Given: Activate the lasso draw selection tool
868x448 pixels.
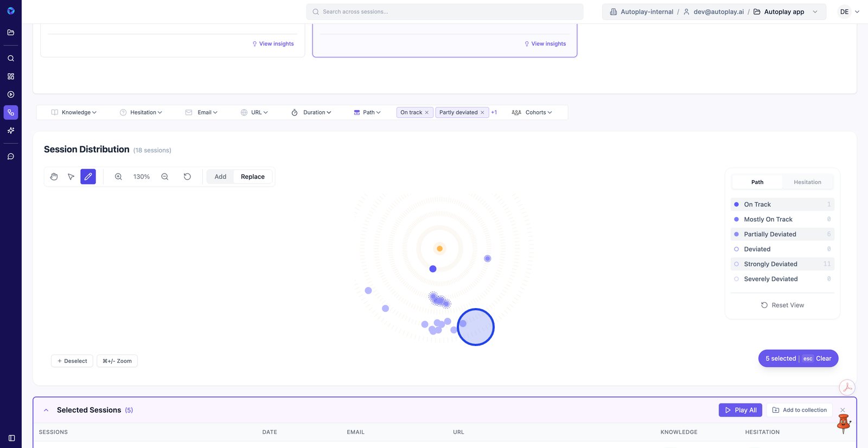Looking at the screenshot, I should [x=88, y=177].
